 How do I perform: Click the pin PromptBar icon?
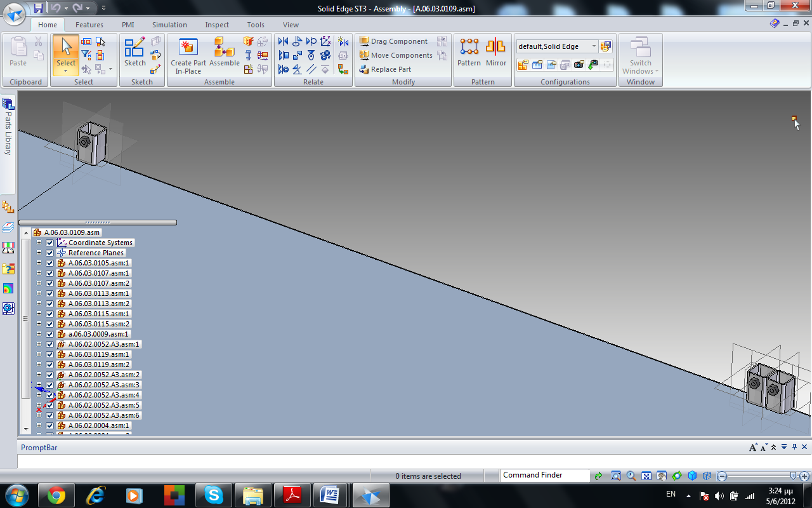pyautogui.click(x=794, y=447)
